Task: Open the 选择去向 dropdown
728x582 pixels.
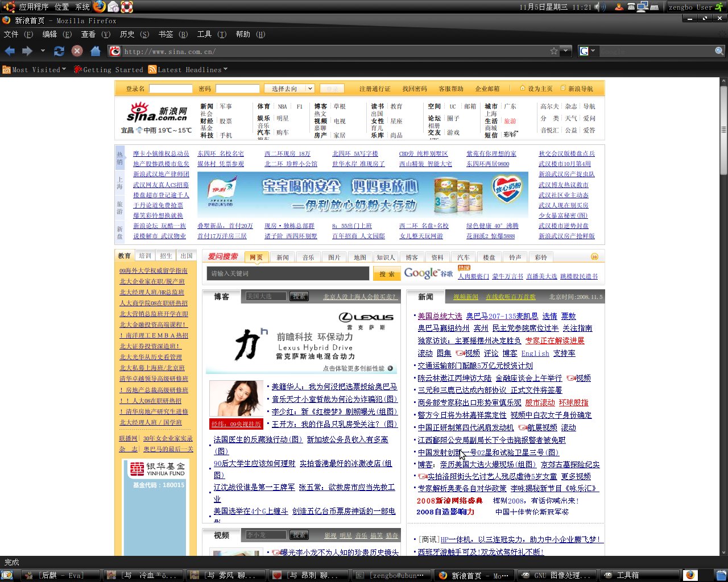Action: 289,89
